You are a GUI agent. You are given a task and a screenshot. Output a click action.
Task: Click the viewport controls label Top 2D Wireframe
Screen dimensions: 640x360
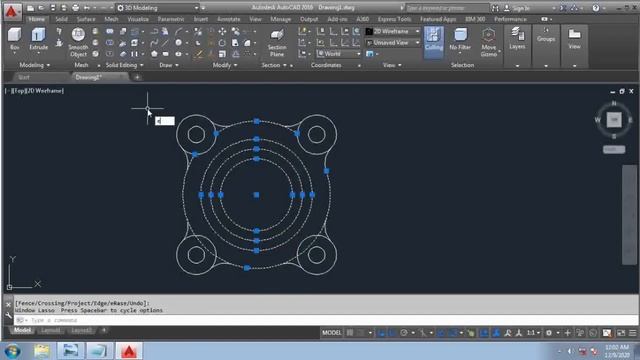click(x=35, y=91)
